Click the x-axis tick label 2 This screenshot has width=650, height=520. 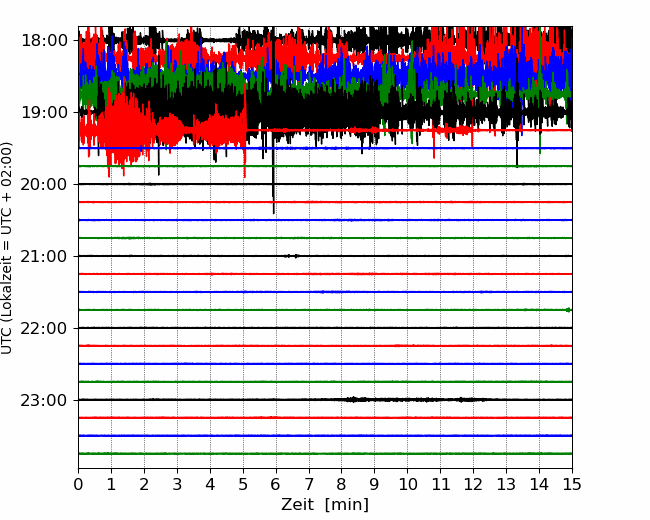144,484
